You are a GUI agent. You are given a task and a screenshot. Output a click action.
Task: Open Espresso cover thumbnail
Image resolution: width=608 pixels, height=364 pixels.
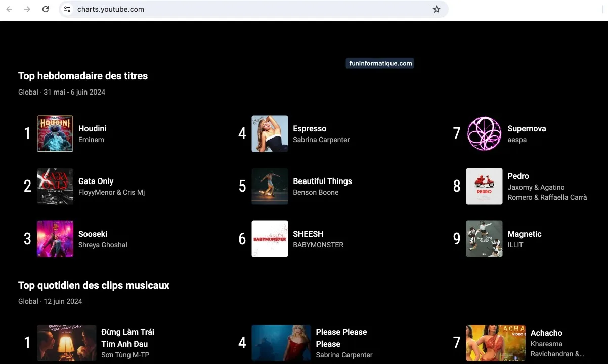(x=270, y=133)
